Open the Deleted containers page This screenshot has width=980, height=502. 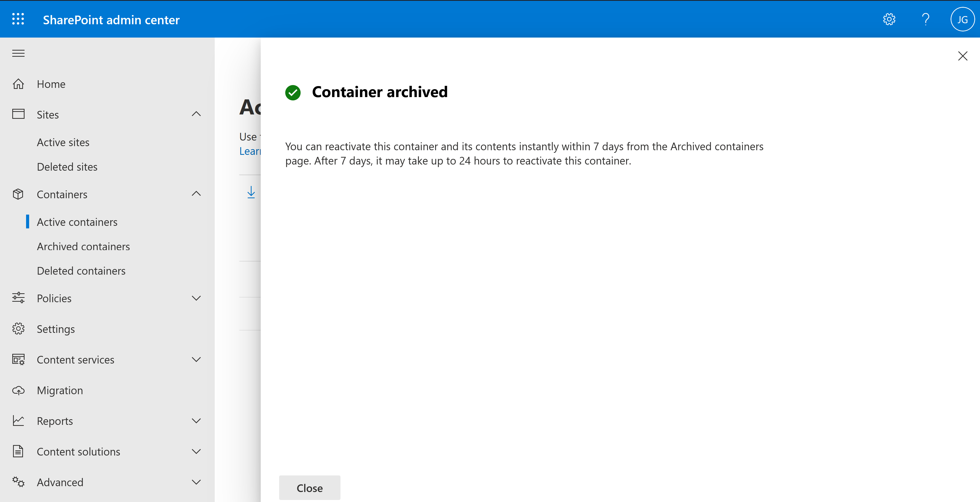pos(81,270)
